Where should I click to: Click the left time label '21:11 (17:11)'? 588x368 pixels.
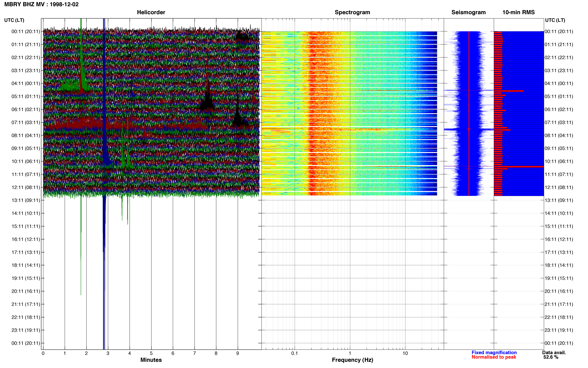click(x=26, y=304)
